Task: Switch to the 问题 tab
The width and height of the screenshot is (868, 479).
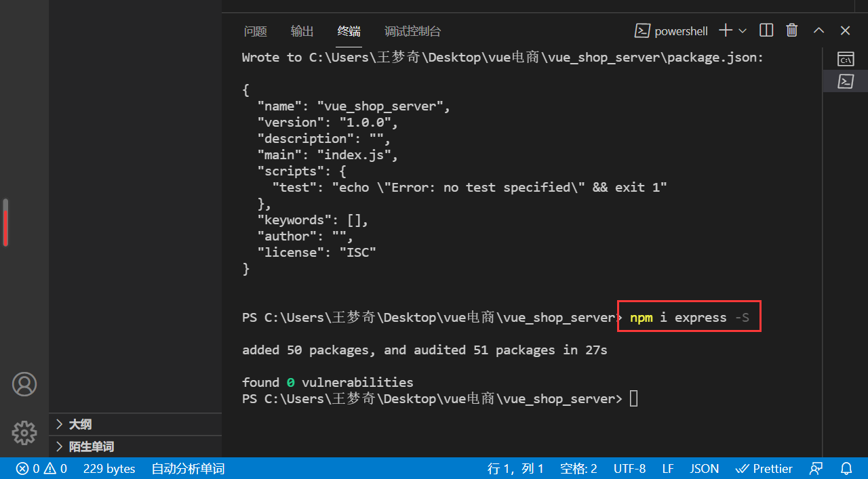Action: point(256,31)
